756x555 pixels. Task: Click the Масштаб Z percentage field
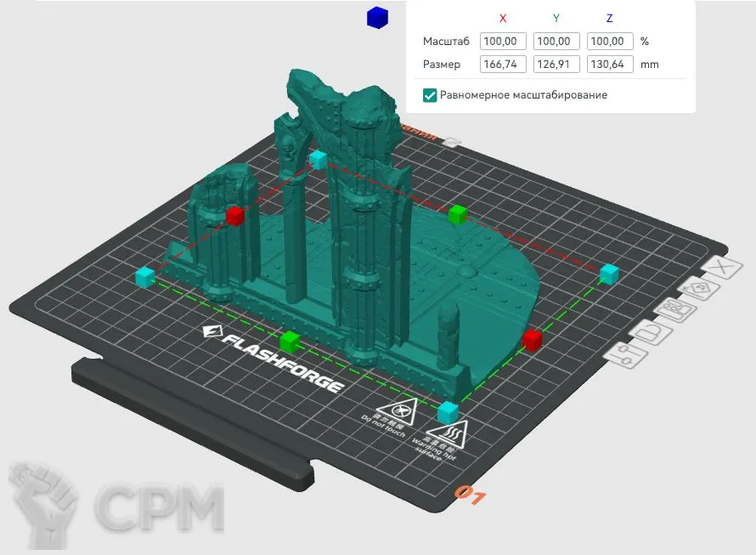(610, 41)
